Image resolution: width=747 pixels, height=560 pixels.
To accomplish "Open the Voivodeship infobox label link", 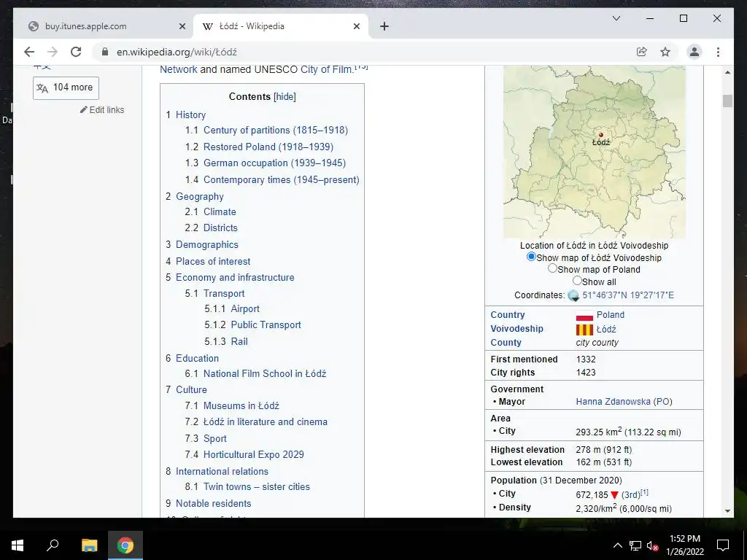I will point(516,329).
